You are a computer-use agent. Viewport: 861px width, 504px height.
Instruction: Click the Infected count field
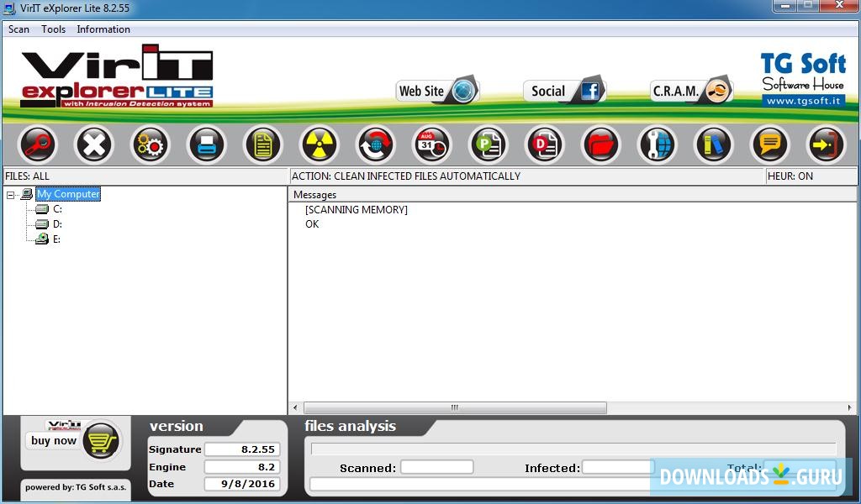point(618,467)
